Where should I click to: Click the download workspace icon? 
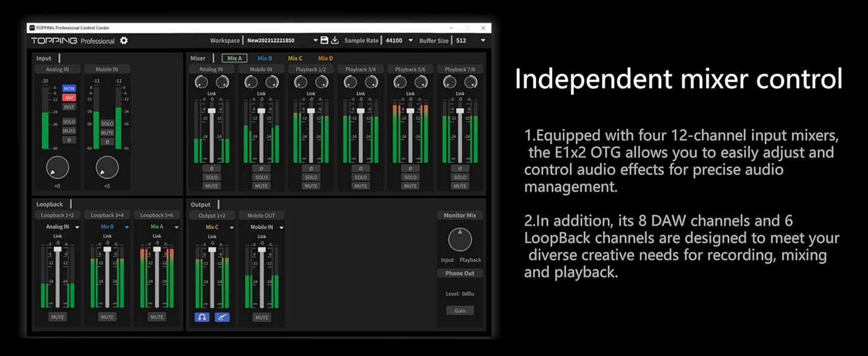tap(335, 40)
